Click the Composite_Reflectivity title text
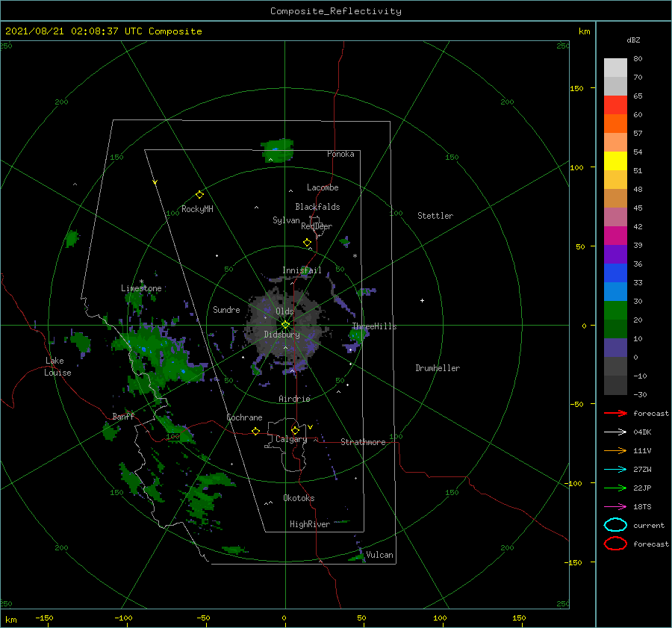The image size is (672, 628). click(335, 11)
